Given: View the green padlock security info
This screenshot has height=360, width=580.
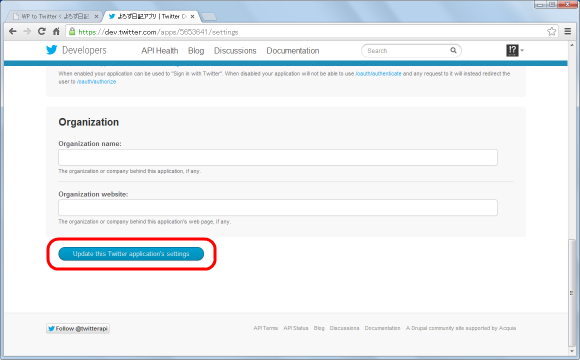Looking at the screenshot, I should point(72,31).
